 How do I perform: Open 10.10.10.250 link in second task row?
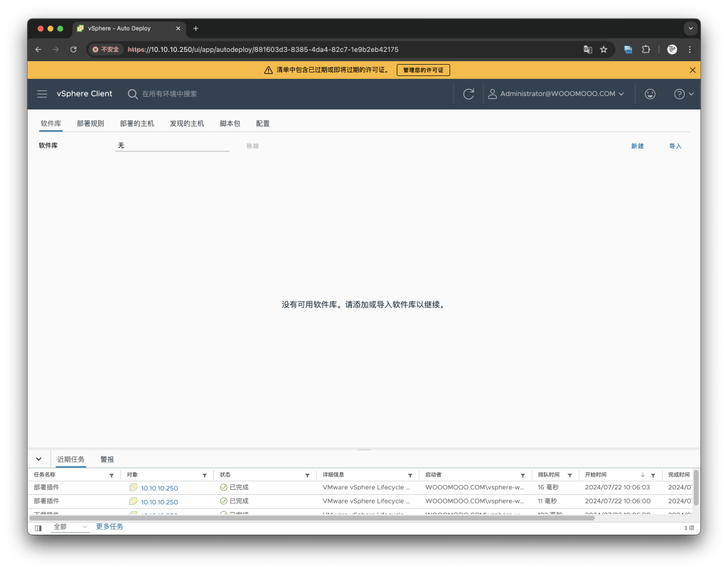[x=159, y=502]
